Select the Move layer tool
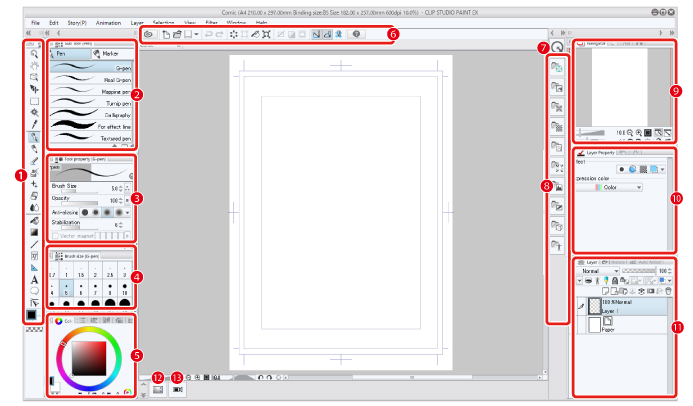Viewport: 693px width, 406px height. [x=34, y=89]
